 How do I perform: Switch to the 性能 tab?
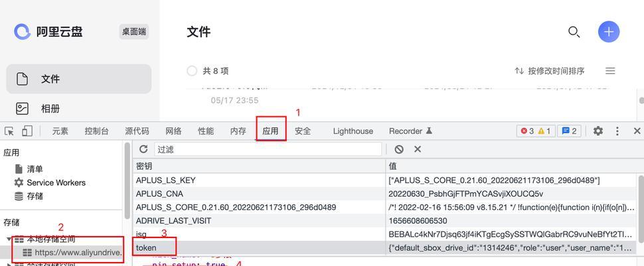(206, 131)
